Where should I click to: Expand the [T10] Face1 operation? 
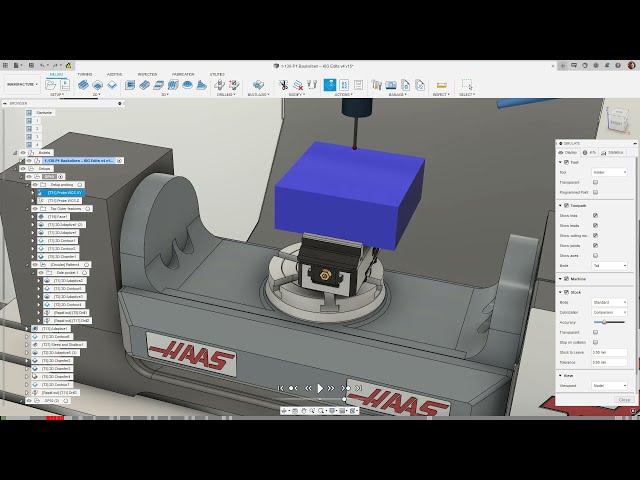click(33, 217)
